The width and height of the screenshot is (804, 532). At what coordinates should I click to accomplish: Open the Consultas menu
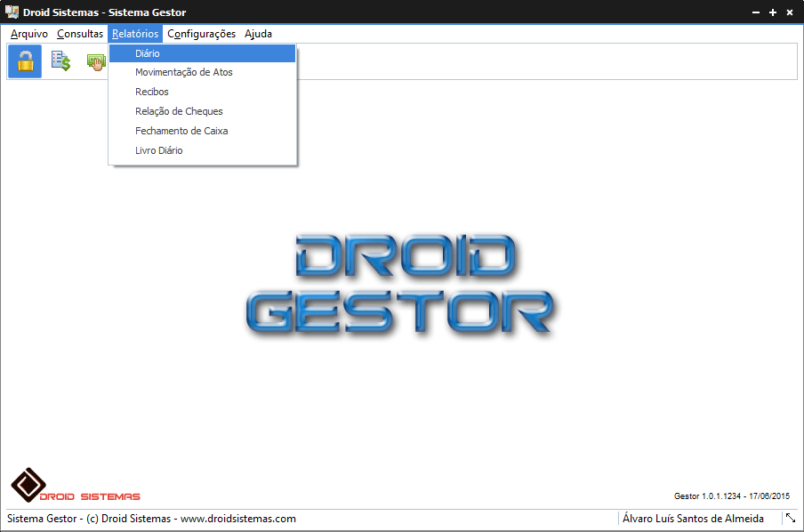click(80, 34)
